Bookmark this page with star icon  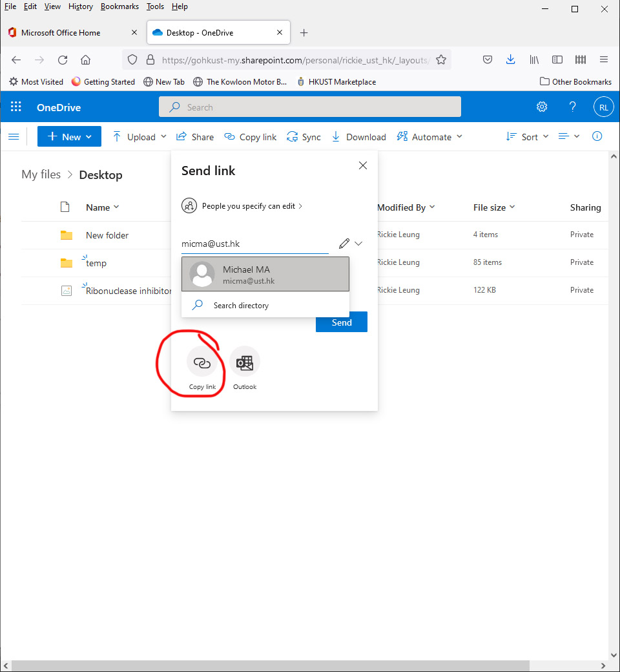441,59
